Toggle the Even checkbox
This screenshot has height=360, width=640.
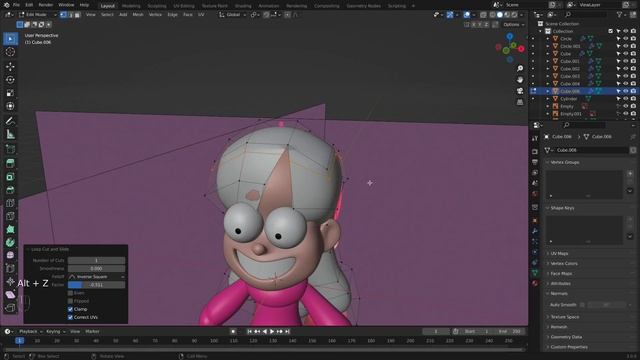(70, 293)
